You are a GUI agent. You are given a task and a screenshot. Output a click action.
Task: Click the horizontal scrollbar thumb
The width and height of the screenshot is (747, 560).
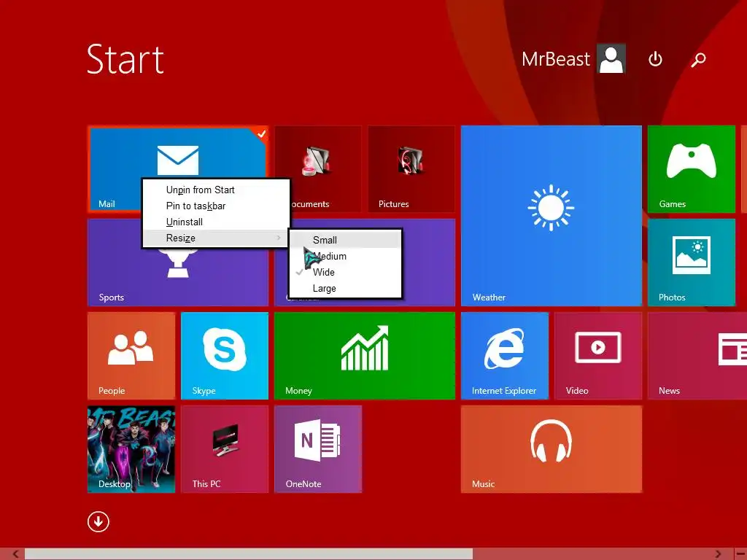tap(249, 554)
